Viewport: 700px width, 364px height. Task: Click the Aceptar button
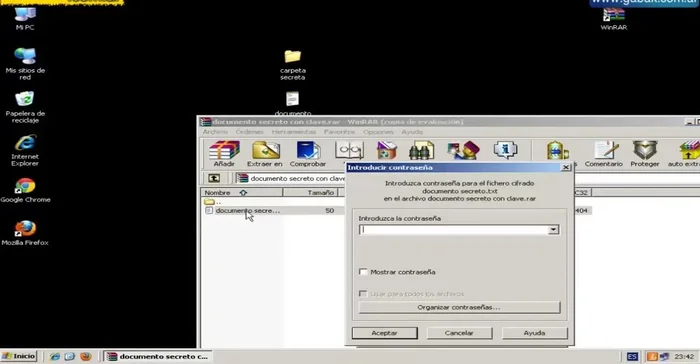384,333
